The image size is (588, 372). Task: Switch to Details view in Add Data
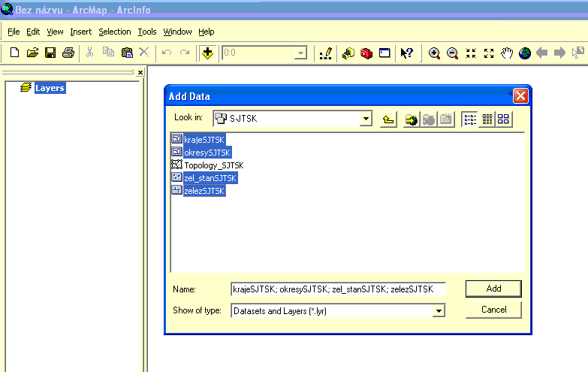[487, 119]
